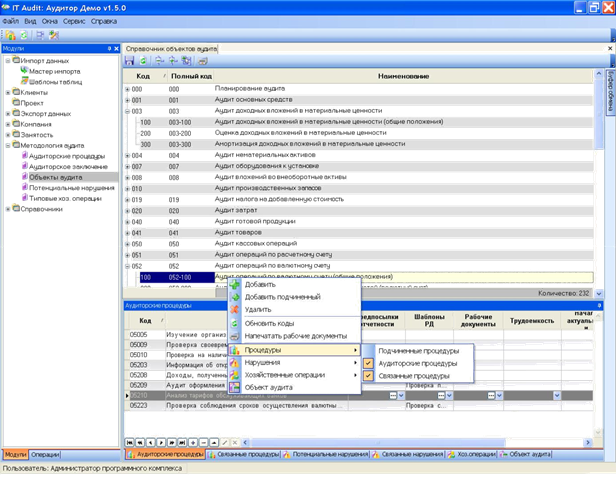Open the Сервис menu
Viewport: 616px width, 493px height.
click(x=74, y=21)
